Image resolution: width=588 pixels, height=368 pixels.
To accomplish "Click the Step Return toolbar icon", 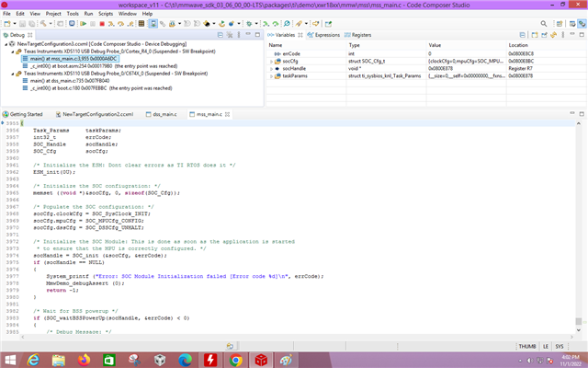I will (130, 24).
